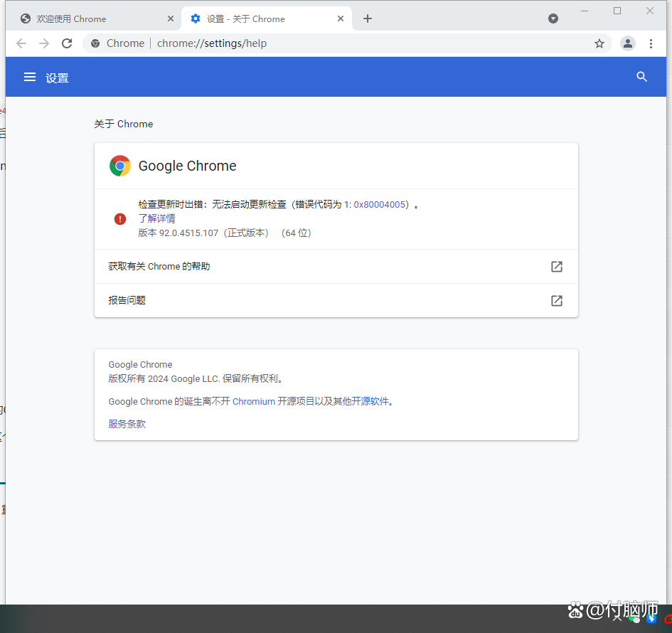Bookmark this page with the star icon
The image size is (672, 633).
599,43
